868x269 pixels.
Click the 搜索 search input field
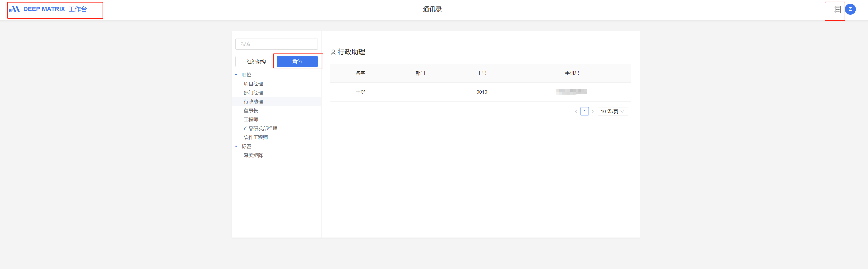(x=276, y=44)
